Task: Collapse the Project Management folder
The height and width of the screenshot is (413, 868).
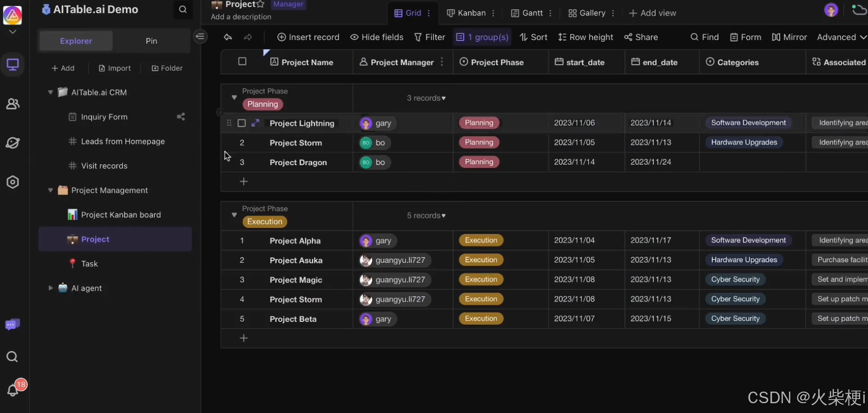Action: [50, 190]
